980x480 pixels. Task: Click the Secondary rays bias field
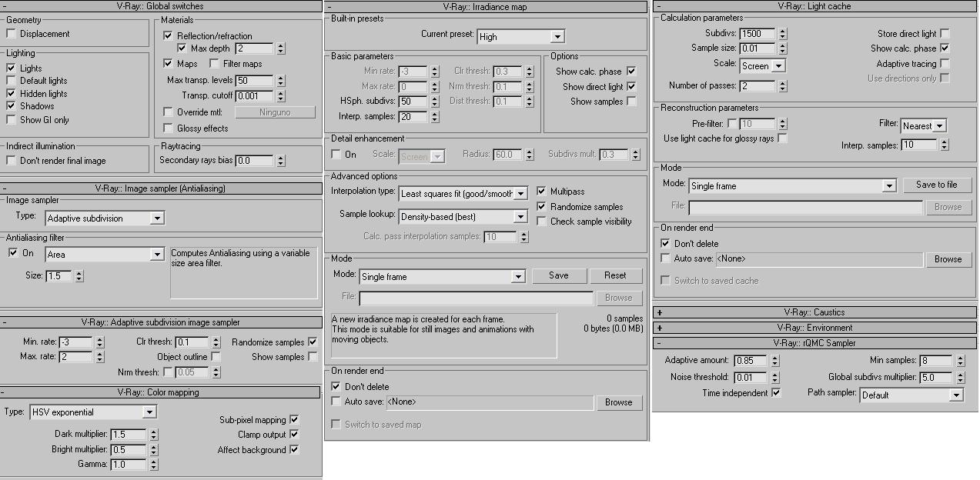pyautogui.click(x=254, y=161)
